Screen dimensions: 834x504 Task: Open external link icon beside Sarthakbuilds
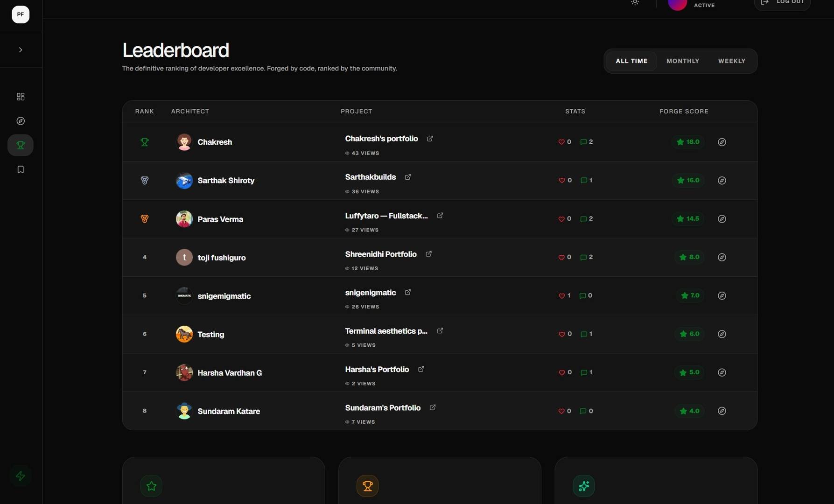coord(408,177)
